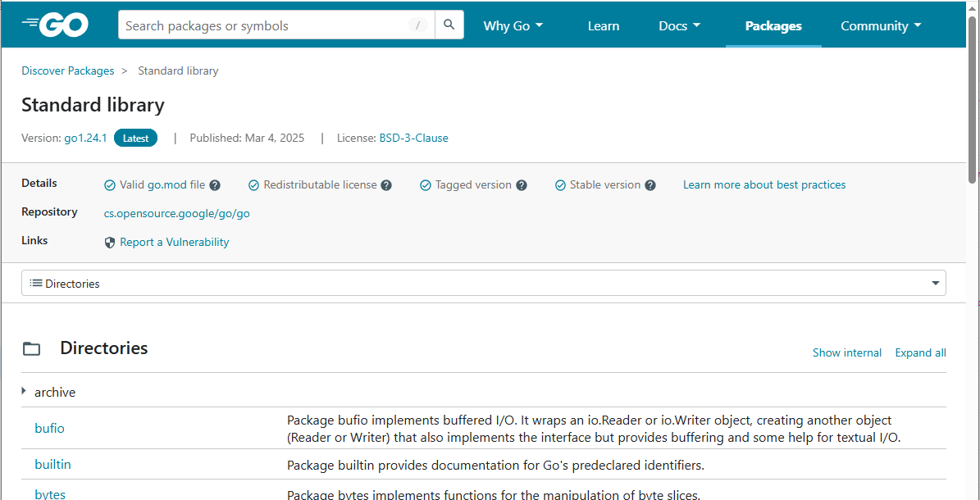Image resolution: width=980 pixels, height=500 pixels.
Task: Open the Community dropdown menu
Action: point(880,26)
